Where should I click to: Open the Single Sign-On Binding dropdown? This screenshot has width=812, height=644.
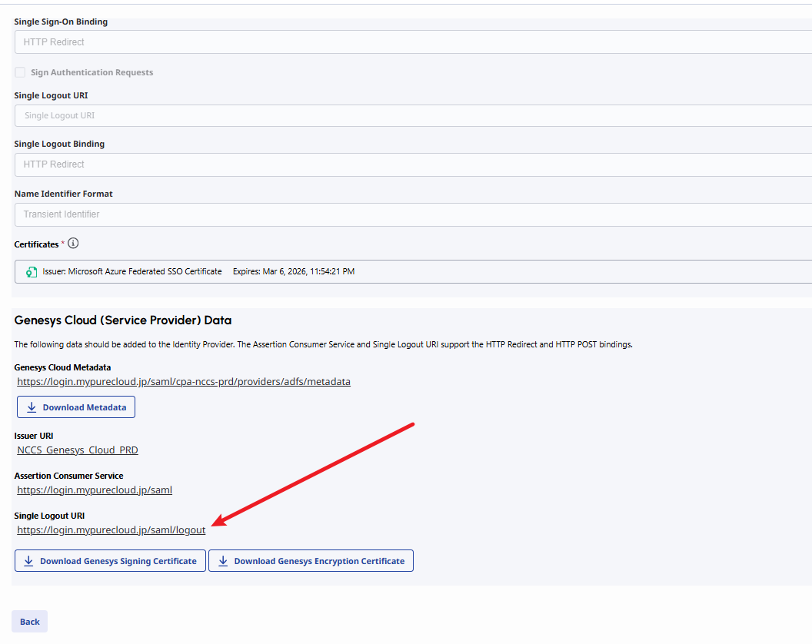click(x=413, y=42)
